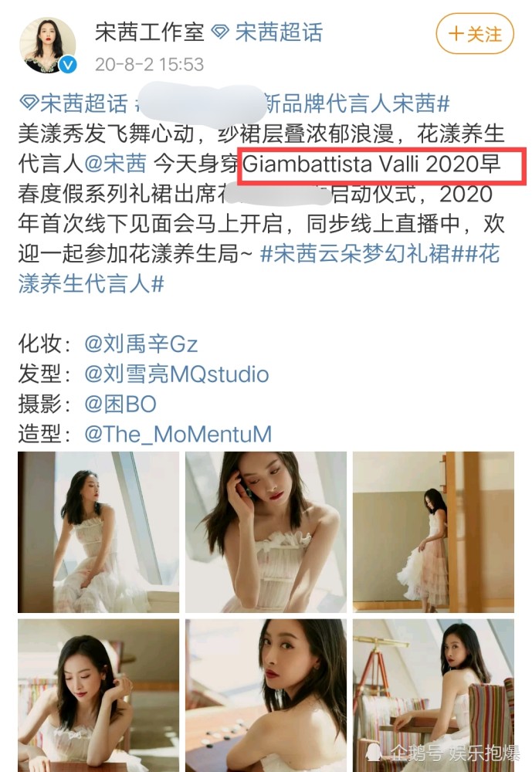Image resolution: width=532 pixels, height=772 pixels.
Task: View side-profile photo with board game
Action: 266,696
